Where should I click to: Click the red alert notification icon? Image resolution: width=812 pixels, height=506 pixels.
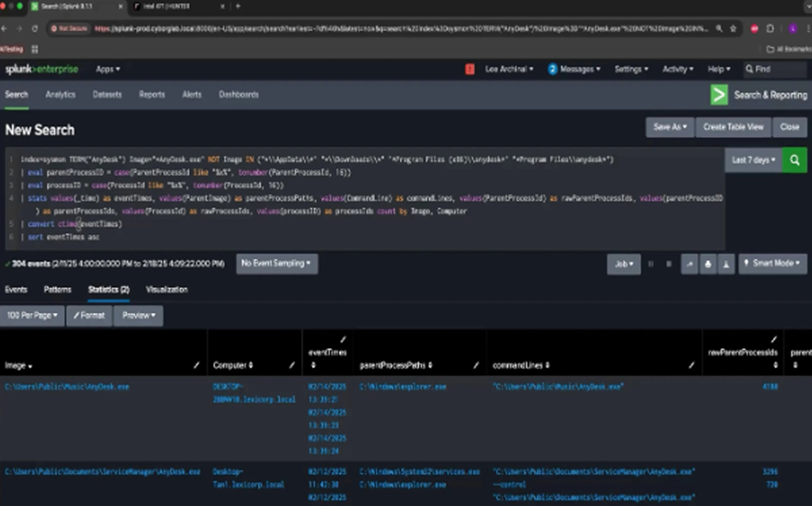point(469,69)
